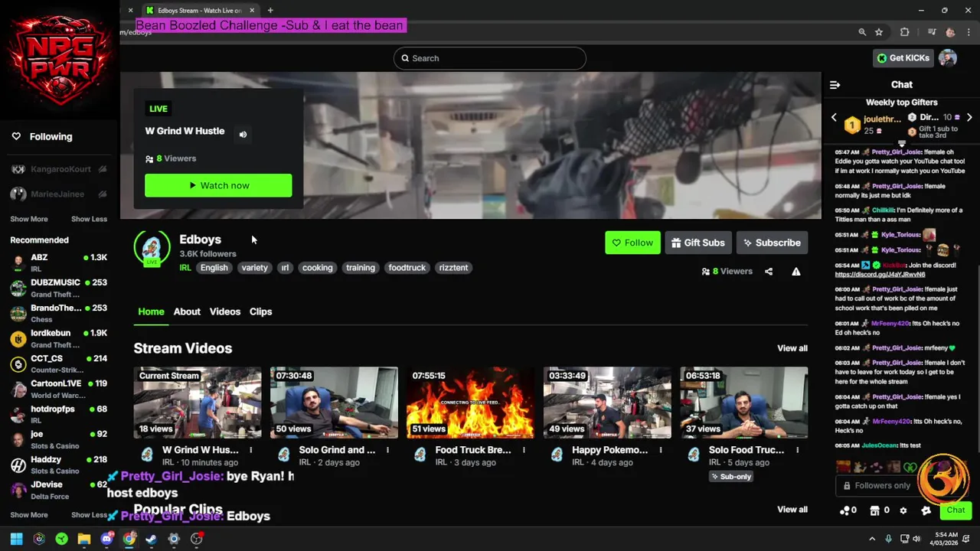Viewport: 980px width, 551px height.
Task: View all Stream Videos
Action: click(792, 348)
